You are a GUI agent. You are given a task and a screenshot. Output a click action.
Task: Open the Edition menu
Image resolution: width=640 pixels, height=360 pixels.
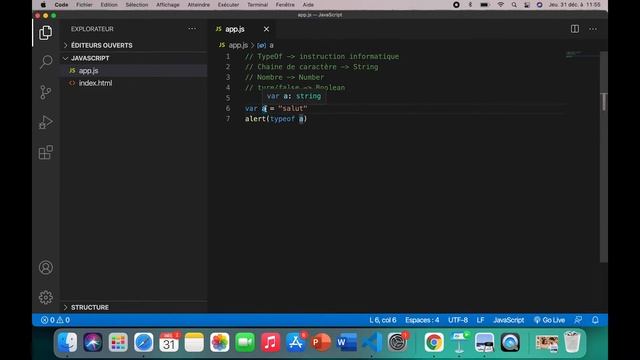(109, 5)
